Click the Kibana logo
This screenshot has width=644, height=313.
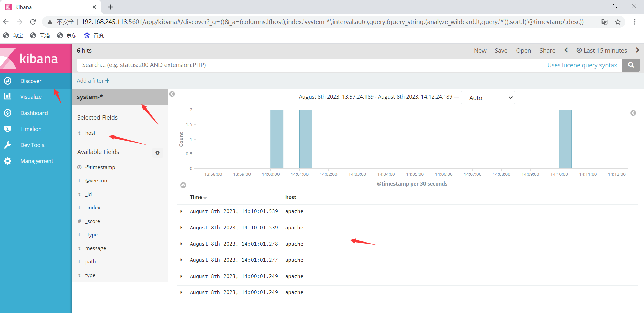[36, 59]
